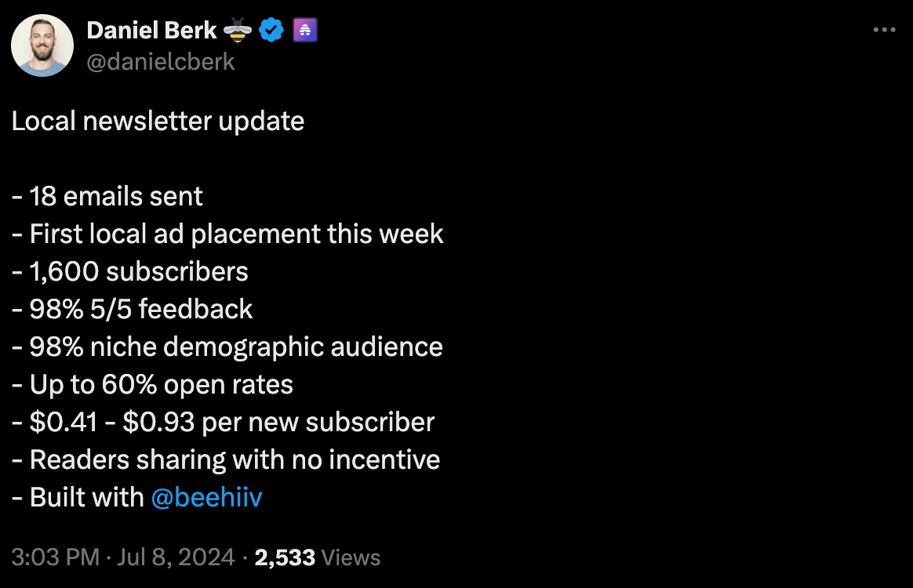The image size is (913, 588).
Task: Click the '1,600 subscribers' line
Action: [x=130, y=271]
